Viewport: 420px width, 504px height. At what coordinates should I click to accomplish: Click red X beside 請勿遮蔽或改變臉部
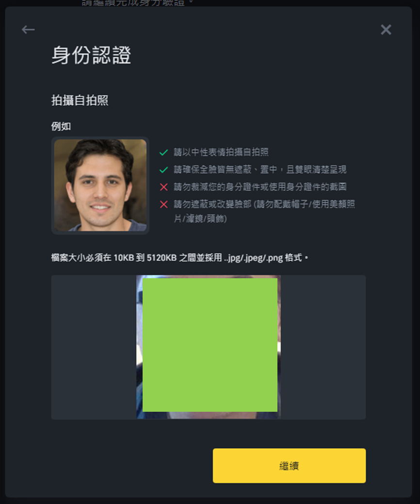click(164, 204)
